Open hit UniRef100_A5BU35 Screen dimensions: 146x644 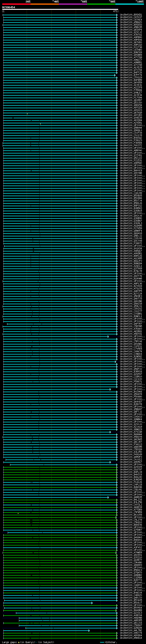[131, 27]
